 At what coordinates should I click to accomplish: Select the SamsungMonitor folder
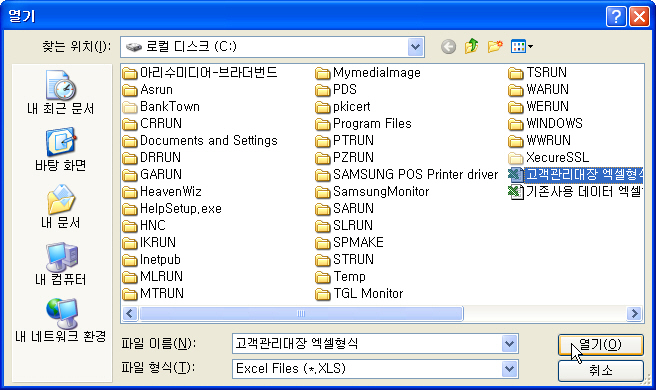(x=372, y=192)
